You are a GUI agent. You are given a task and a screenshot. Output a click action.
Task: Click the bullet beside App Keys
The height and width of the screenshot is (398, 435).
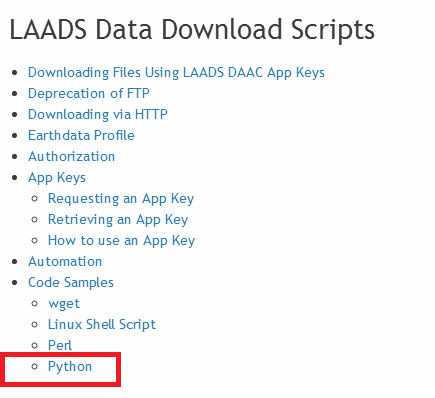(x=14, y=178)
